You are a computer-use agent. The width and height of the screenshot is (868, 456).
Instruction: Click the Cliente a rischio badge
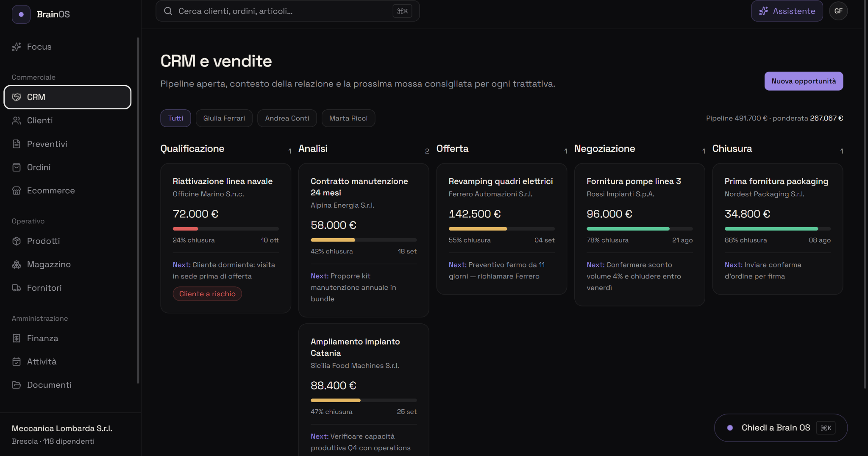coord(207,294)
